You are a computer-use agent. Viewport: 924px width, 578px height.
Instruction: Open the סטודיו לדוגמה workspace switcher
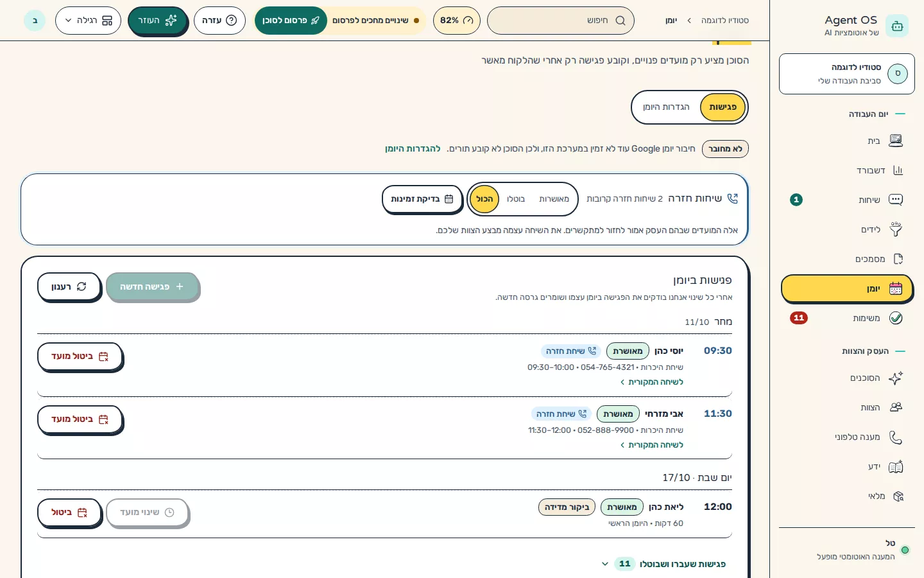(847, 74)
